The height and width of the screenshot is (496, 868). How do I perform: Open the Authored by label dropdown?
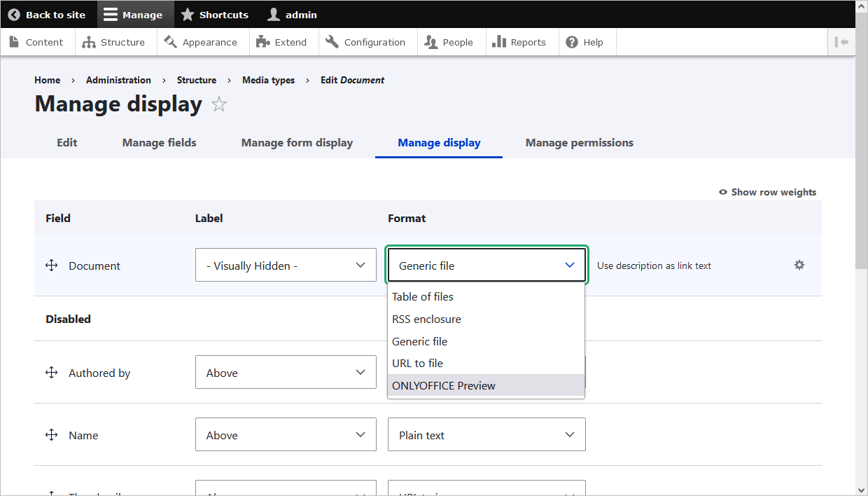(x=286, y=373)
